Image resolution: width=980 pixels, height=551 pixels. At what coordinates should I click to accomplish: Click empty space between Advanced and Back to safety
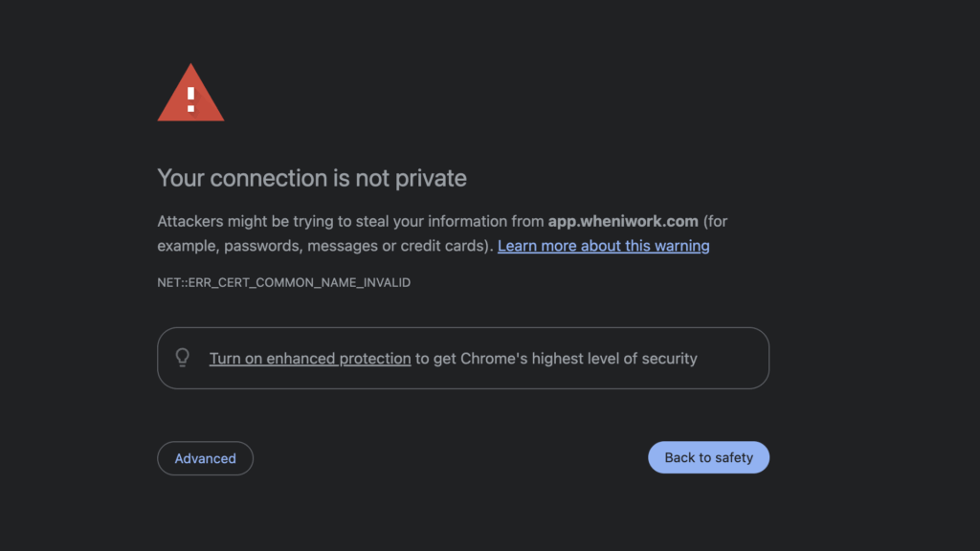pyautogui.click(x=450, y=458)
